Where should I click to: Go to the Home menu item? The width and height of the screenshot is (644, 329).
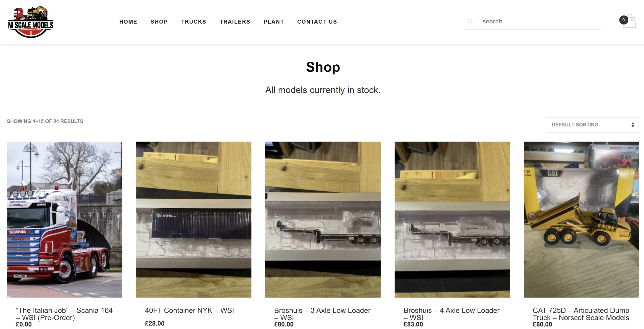click(128, 22)
